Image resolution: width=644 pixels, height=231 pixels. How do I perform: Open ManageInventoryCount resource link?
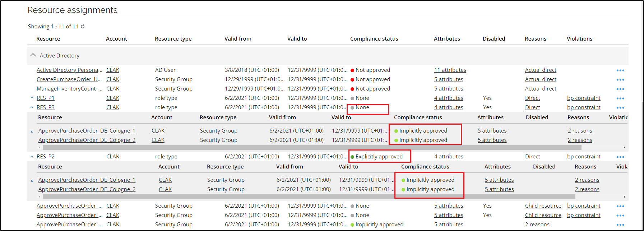(69, 89)
